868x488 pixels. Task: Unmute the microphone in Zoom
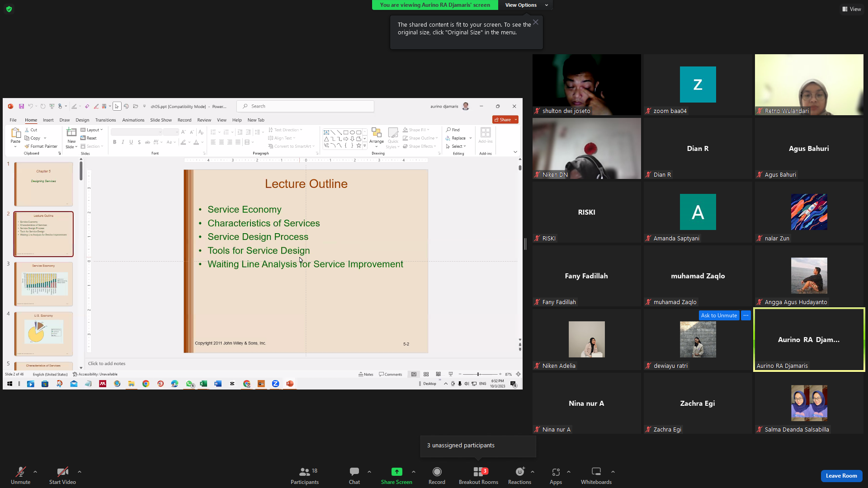click(x=20, y=475)
